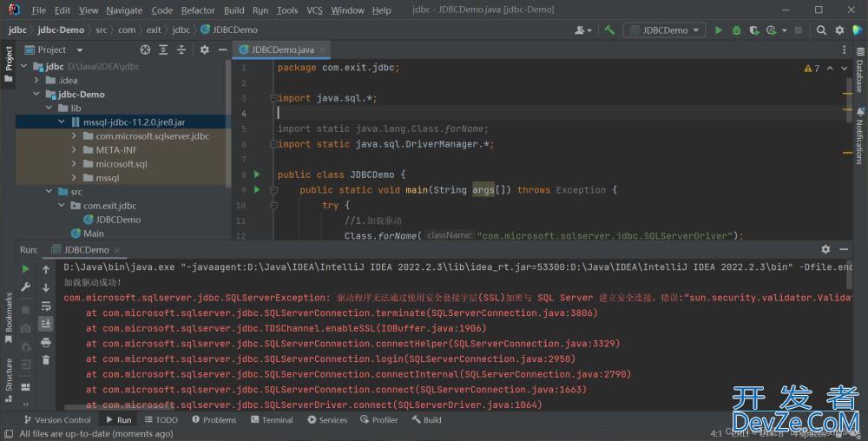
Task: Click run gutter icon beside main method
Action: 257,190
